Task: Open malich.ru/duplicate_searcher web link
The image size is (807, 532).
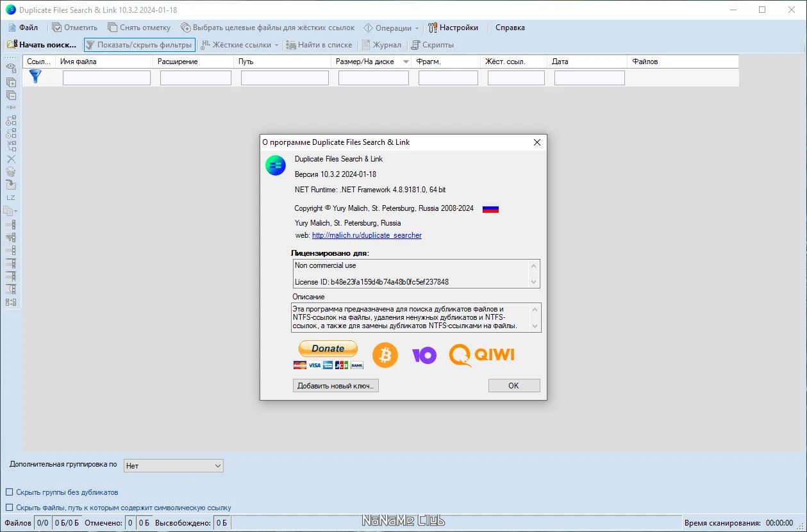Action: 367,235
